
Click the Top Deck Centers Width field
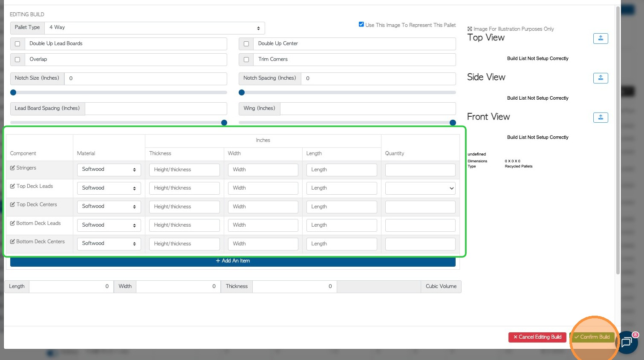(x=263, y=207)
